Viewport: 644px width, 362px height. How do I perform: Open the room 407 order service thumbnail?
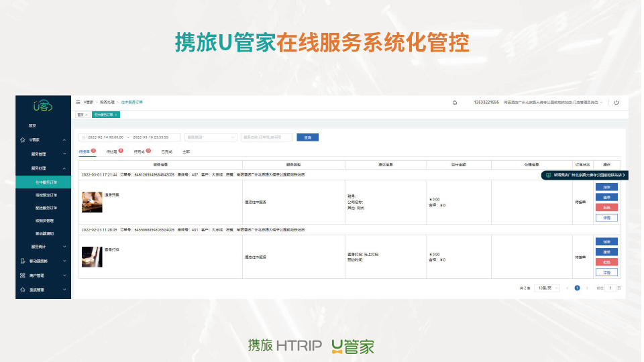click(92, 202)
